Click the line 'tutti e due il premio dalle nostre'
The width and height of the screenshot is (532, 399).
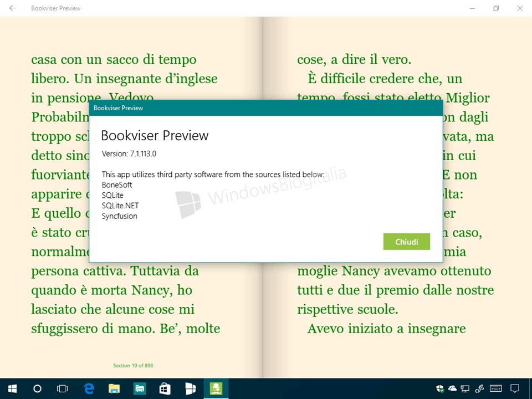point(396,290)
